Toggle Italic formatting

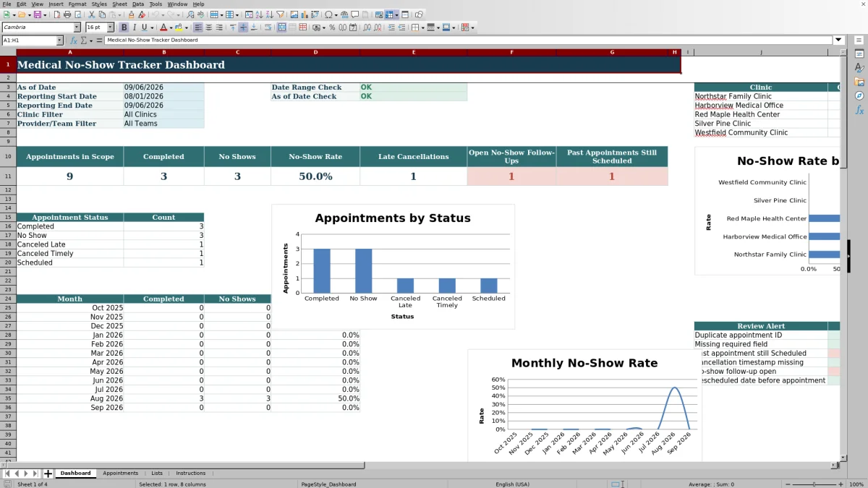click(x=135, y=27)
